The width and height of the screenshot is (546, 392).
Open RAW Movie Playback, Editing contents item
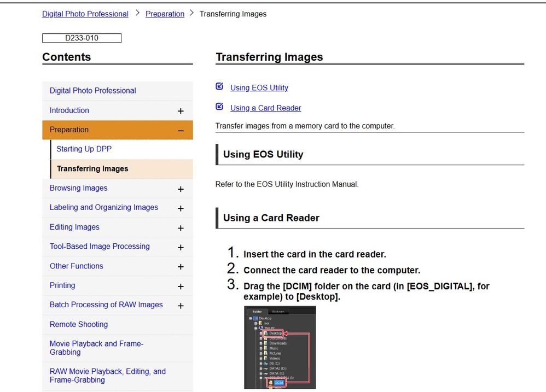(107, 376)
